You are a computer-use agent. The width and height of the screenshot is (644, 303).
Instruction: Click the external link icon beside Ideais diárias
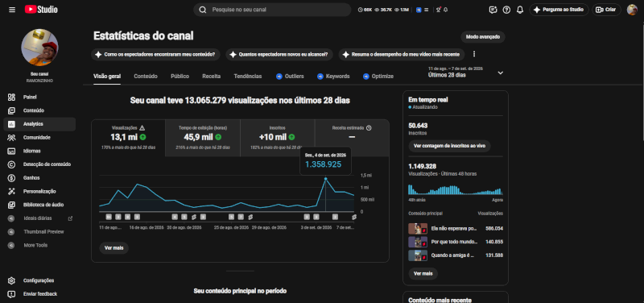[70, 218]
